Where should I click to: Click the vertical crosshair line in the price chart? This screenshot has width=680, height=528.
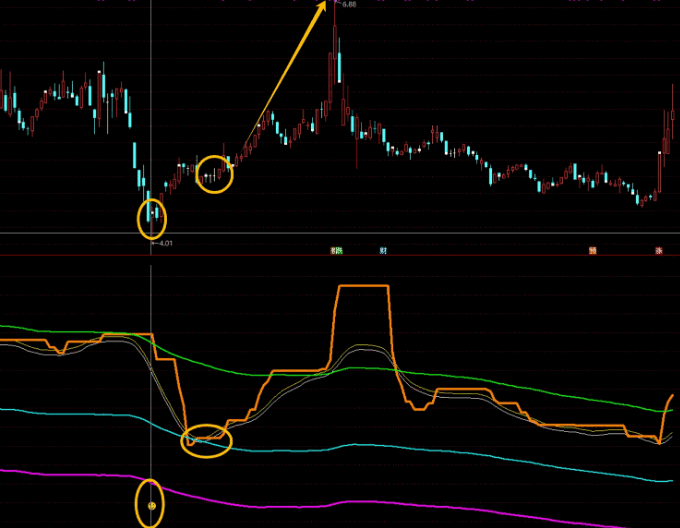(151, 100)
